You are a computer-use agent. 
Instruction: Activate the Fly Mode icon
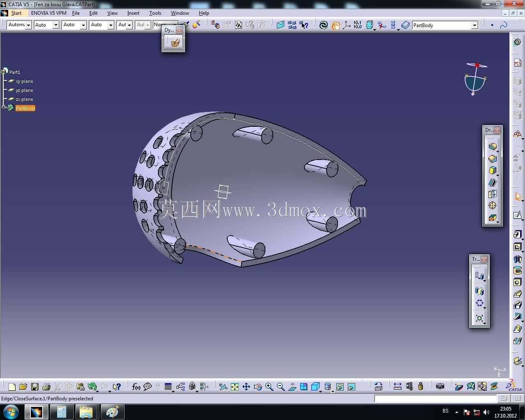pos(223,386)
